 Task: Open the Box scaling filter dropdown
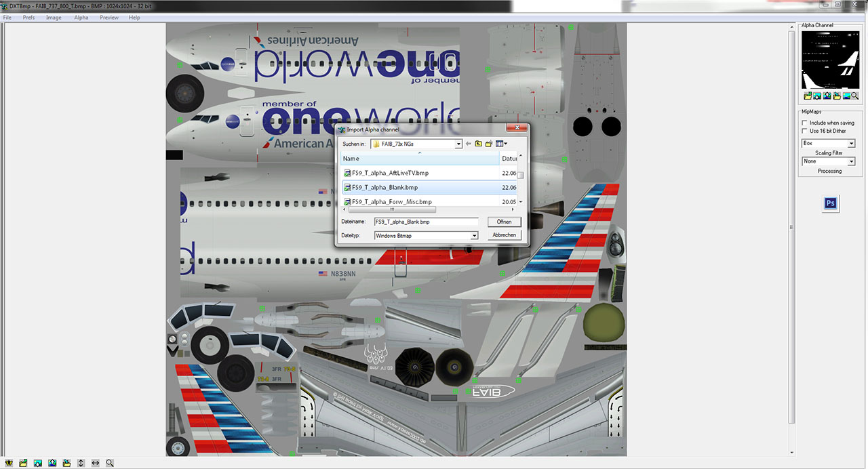tap(852, 144)
